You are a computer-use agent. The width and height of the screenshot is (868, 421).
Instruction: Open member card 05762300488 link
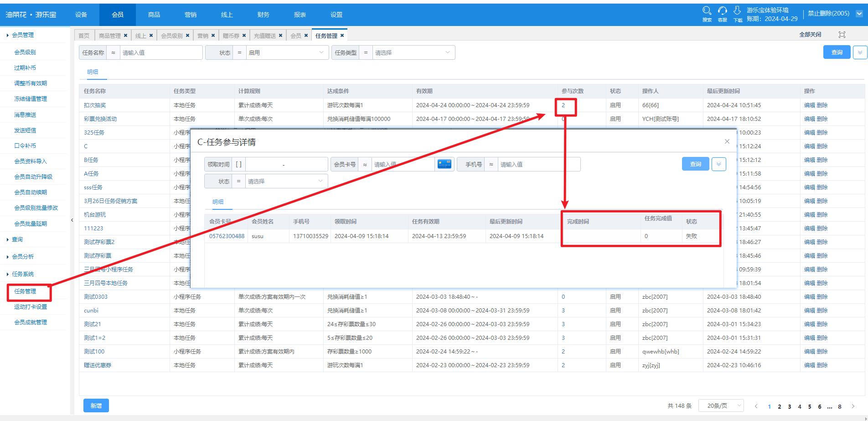point(227,236)
